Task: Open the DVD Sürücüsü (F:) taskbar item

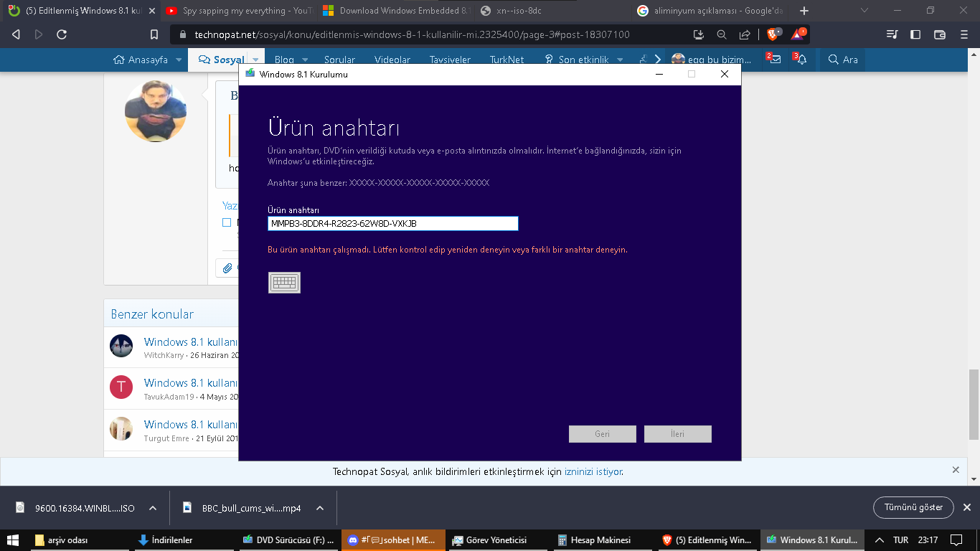Action: [x=288, y=540]
